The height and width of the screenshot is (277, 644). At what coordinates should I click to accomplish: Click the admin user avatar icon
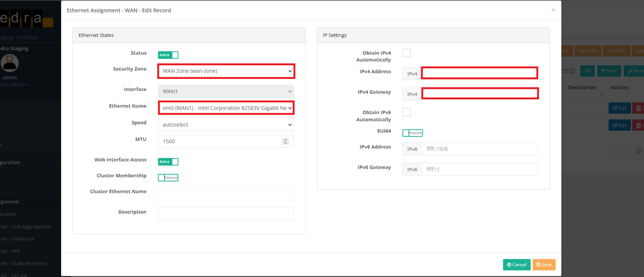click(10, 63)
